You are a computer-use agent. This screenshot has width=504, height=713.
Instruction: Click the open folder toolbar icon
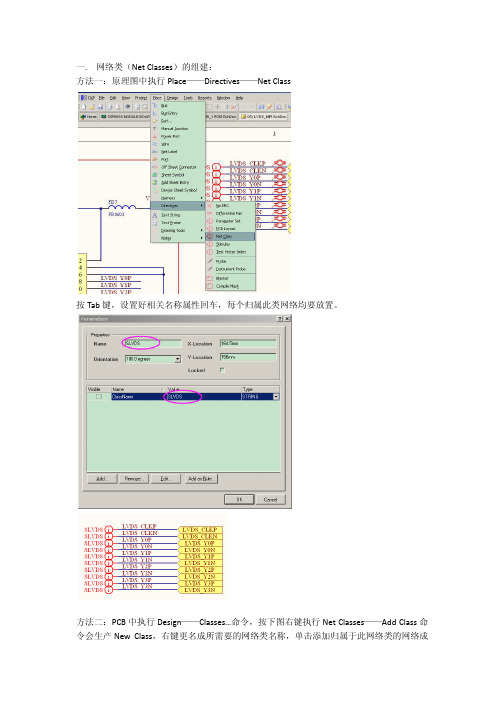(x=92, y=107)
